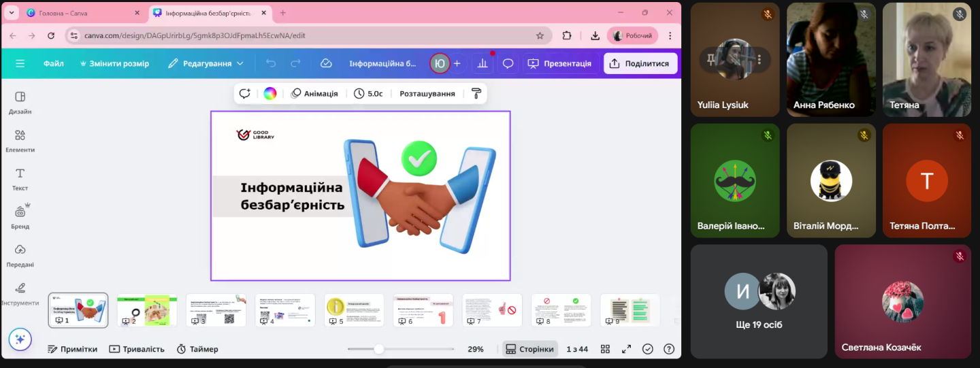Select the Good Library logo on slide
This screenshot has height=368, width=980.
tap(255, 135)
